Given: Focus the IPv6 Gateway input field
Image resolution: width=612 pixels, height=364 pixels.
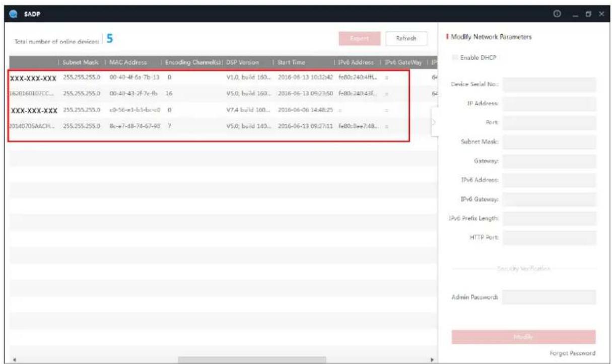Looking at the screenshot, I should tap(549, 199).
